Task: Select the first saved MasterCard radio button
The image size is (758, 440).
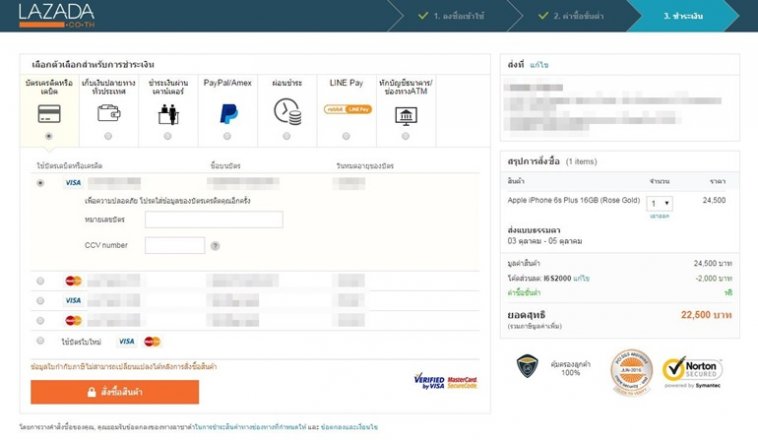Action: tap(41, 281)
